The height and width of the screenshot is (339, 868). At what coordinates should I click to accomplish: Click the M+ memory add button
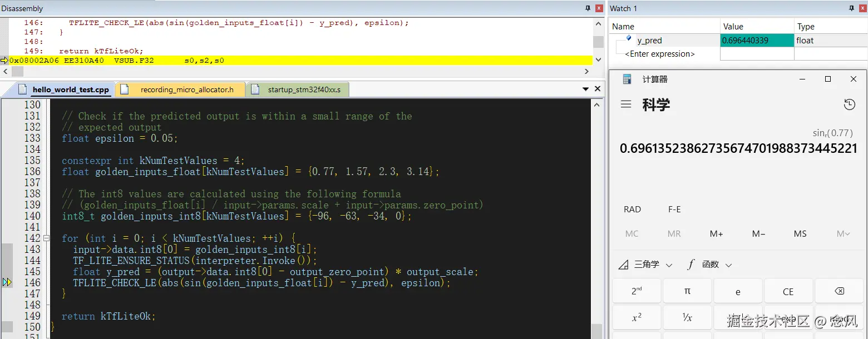tap(716, 234)
